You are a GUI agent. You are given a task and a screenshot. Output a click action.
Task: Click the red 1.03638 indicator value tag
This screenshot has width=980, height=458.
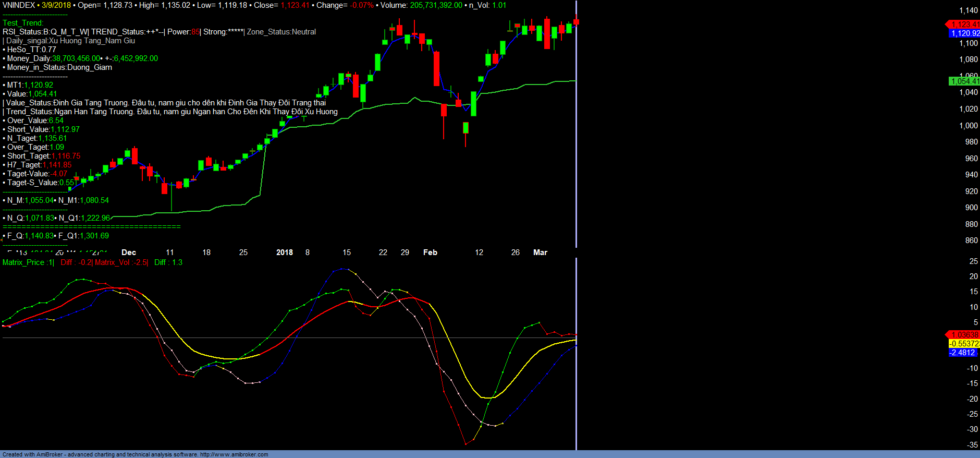964,335
